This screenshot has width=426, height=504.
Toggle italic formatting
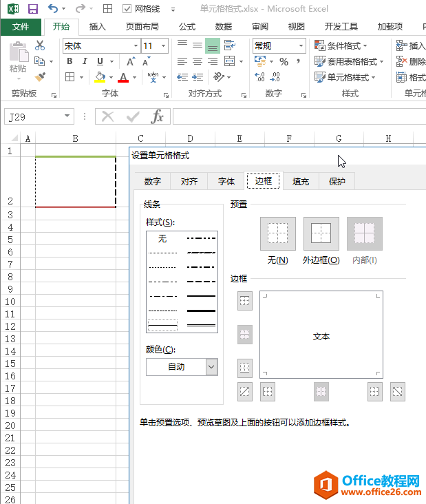click(x=85, y=61)
